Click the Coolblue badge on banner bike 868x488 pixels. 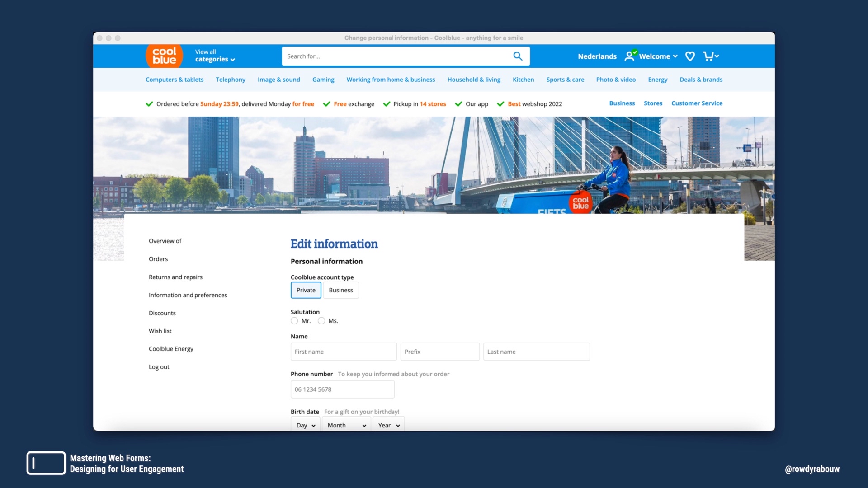[580, 203]
